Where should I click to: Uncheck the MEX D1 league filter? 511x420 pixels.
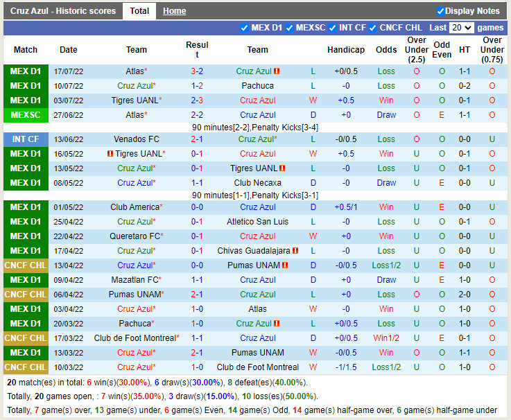tap(244, 28)
